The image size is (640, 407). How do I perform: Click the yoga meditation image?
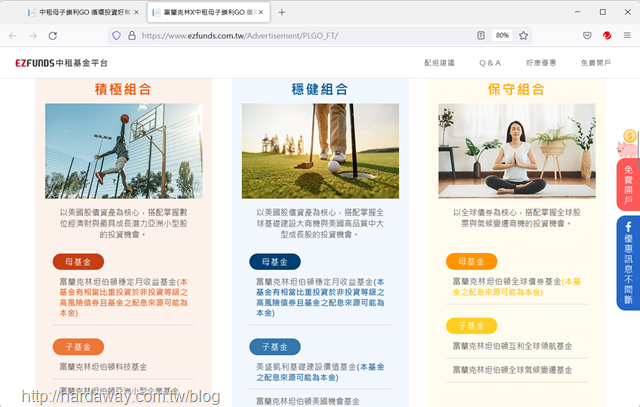tap(517, 151)
